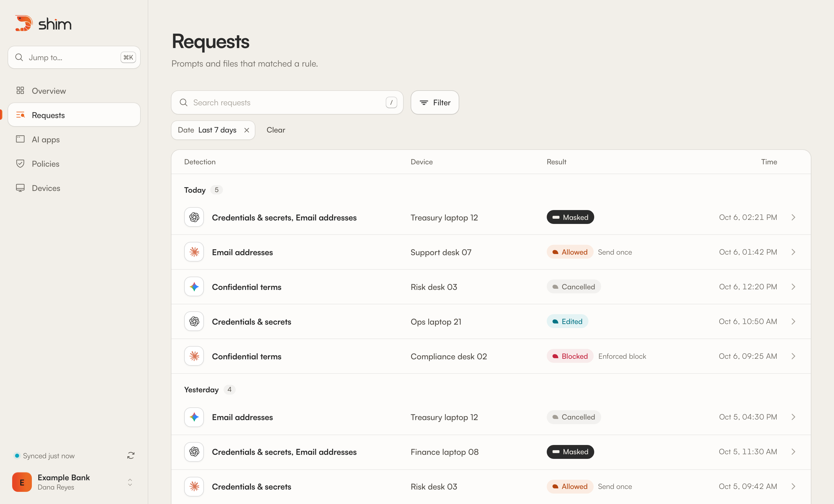The width and height of the screenshot is (834, 504).
Task: Click ChatGPT icon in Ops laptop 21 row
Action: pyautogui.click(x=194, y=321)
